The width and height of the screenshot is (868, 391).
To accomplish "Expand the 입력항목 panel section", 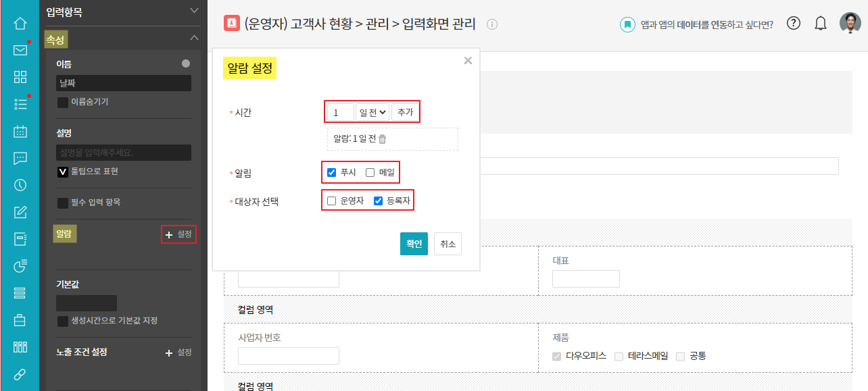I will tap(195, 11).
